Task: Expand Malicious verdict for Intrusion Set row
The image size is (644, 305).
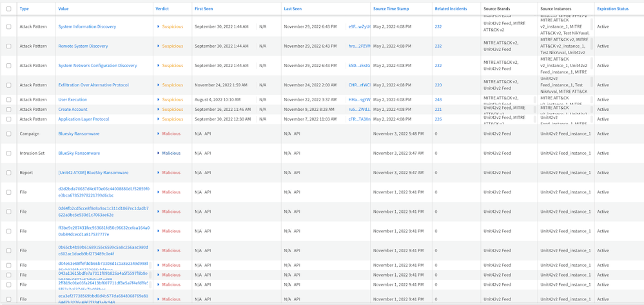Action: click(x=158, y=153)
